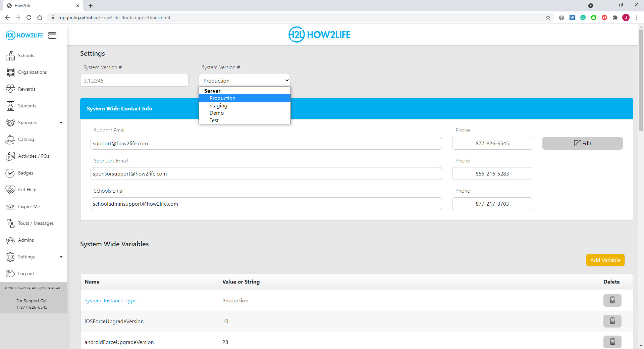Go back in browser history
Image resolution: width=644 pixels, height=349 pixels.
point(7,17)
